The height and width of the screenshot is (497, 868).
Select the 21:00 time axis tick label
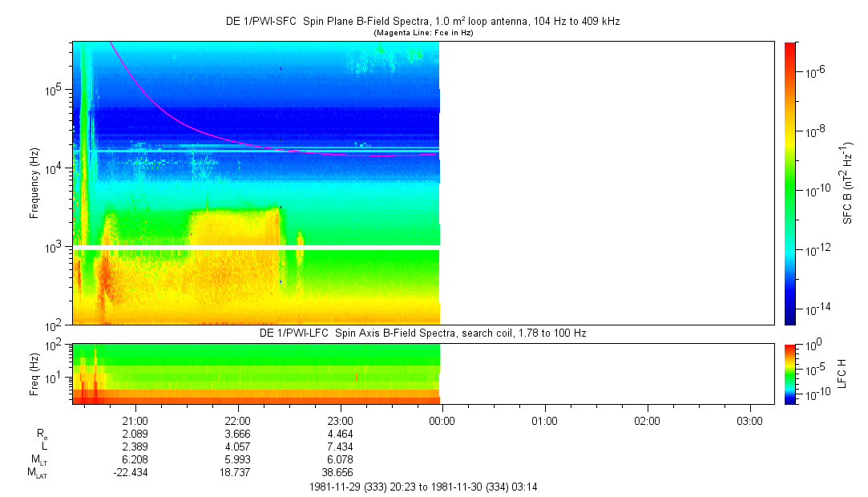(x=135, y=421)
